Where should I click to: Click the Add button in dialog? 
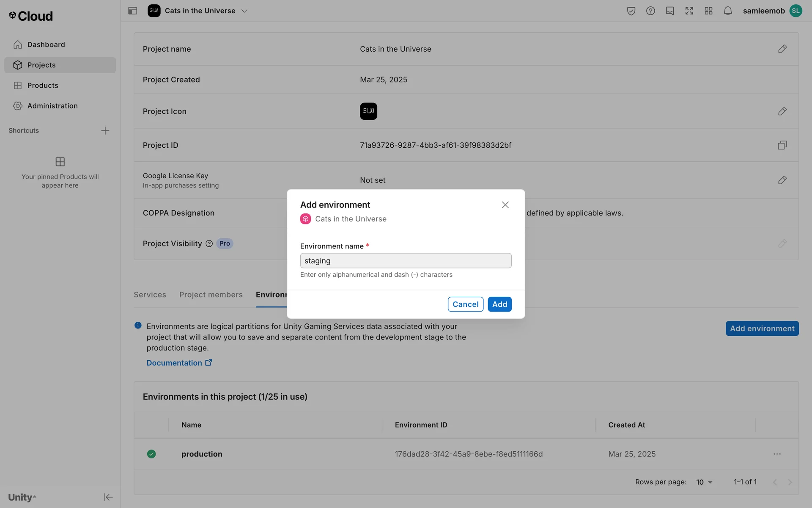coord(499,304)
